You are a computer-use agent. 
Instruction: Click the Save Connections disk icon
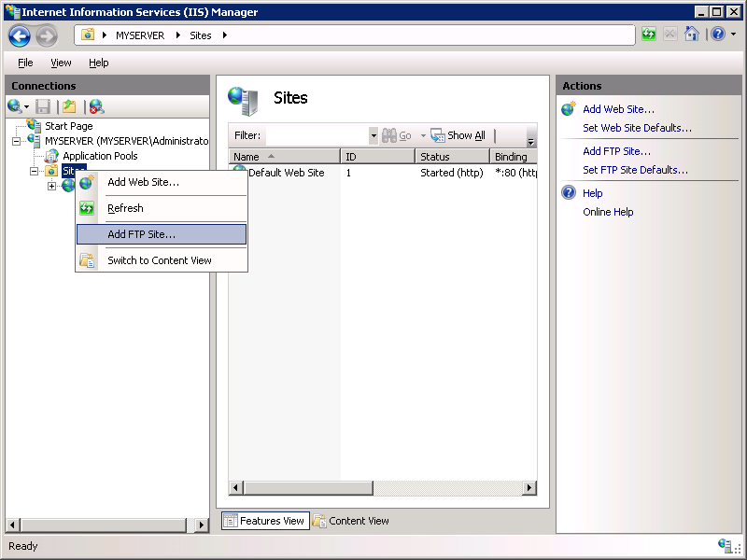tap(42, 105)
